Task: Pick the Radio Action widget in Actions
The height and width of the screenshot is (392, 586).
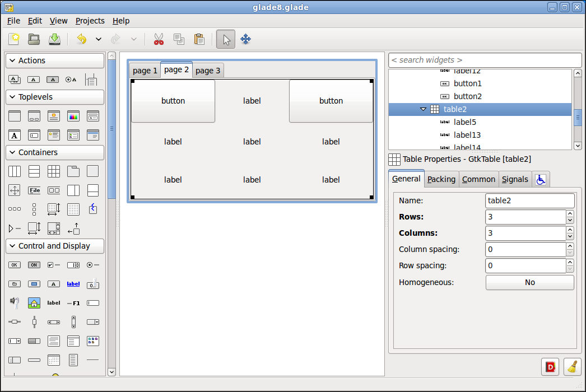Action: tap(71, 79)
